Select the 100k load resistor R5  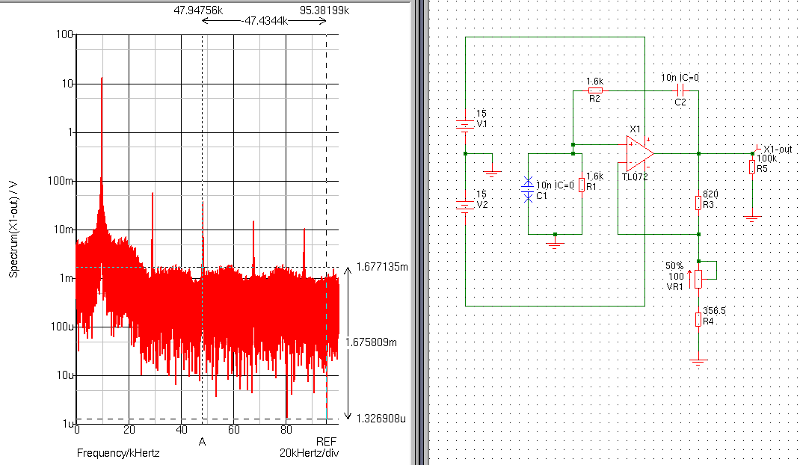(x=752, y=167)
